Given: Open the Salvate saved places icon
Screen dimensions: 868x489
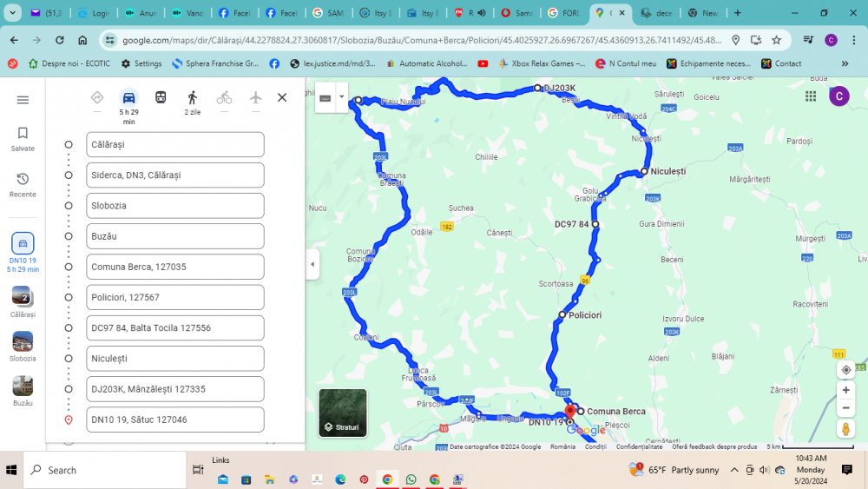Looking at the screenshot, I should [x=23, y=138].
